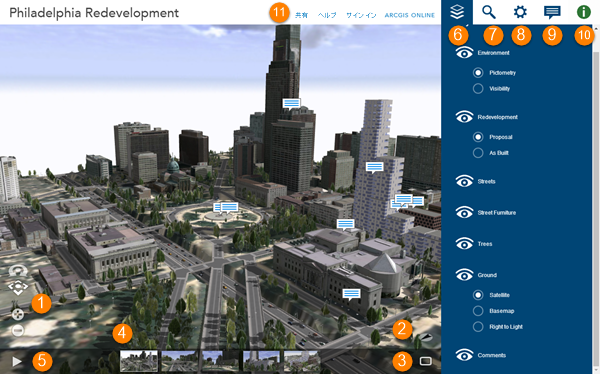Open comment bubble above the domed building roof
The height and width of the screenshot is (374, 600).
coord(346,224)
